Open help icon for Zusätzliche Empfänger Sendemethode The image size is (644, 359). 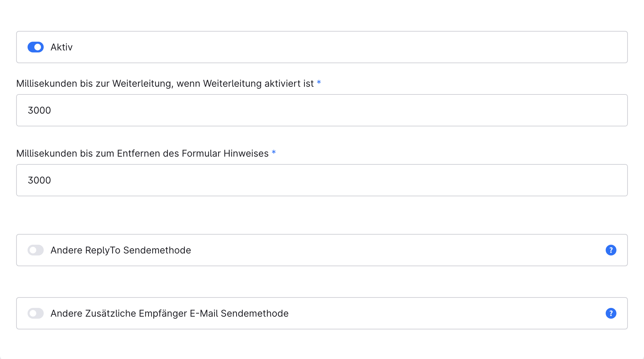coord(611,313)
